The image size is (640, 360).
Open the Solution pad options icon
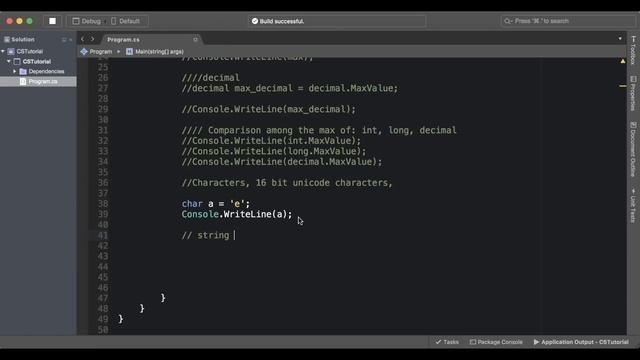[x=64, y=40]
